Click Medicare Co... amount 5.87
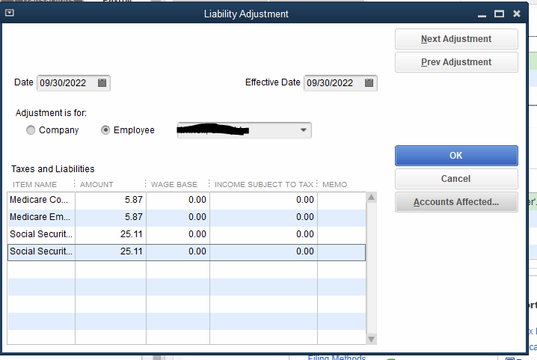Screen dimensions: 537x360 [x=111, y=200]
